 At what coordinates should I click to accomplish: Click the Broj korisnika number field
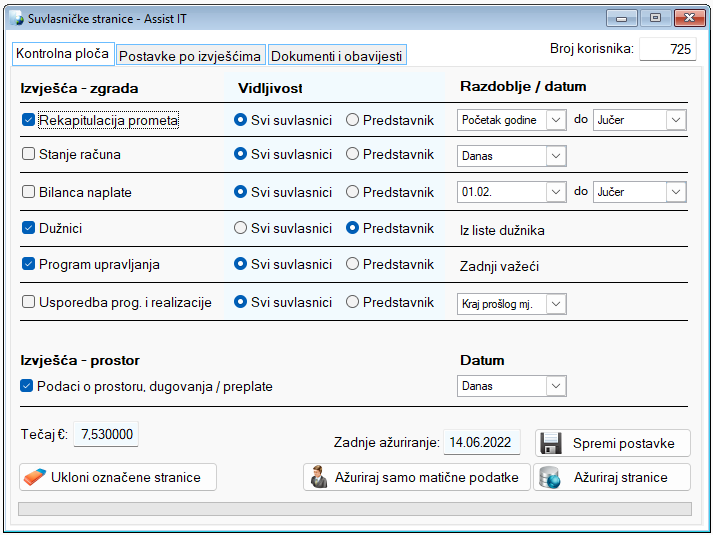point(667,49)
